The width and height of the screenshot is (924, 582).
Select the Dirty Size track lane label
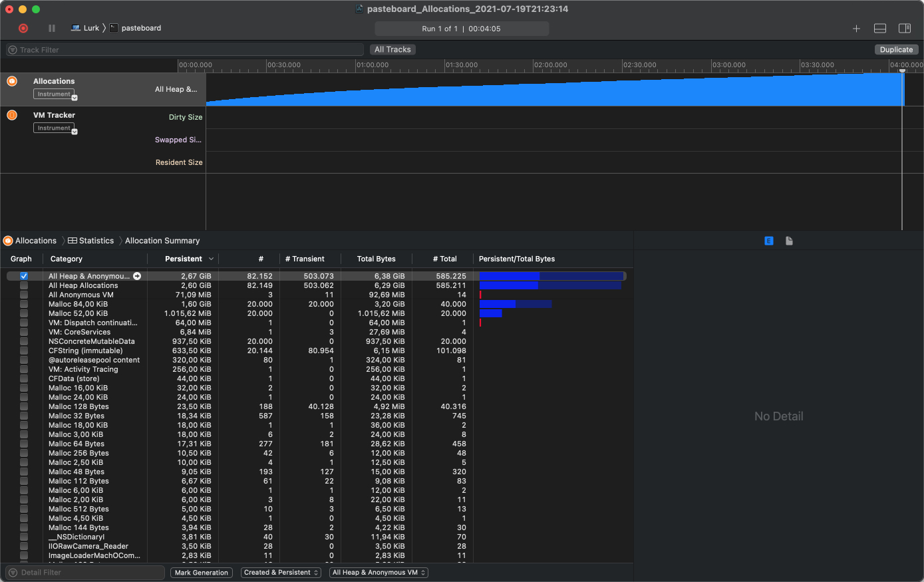(186, 117)
